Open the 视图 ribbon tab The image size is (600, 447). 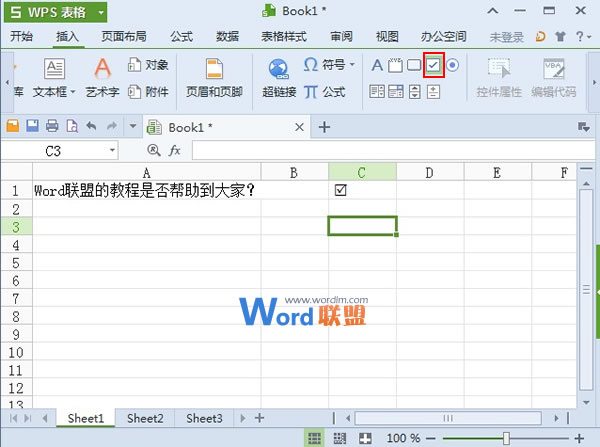(x=387, y=37)
